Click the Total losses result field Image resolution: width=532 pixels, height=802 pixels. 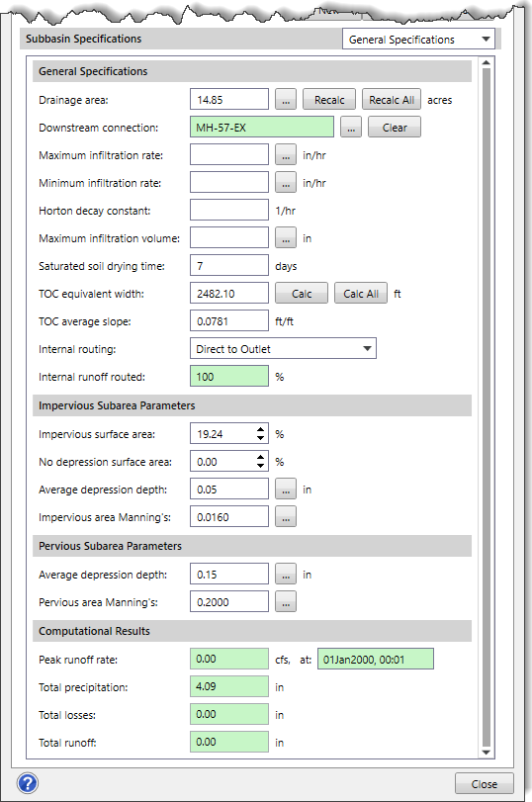pyautogui.click(x=229, y=714)
